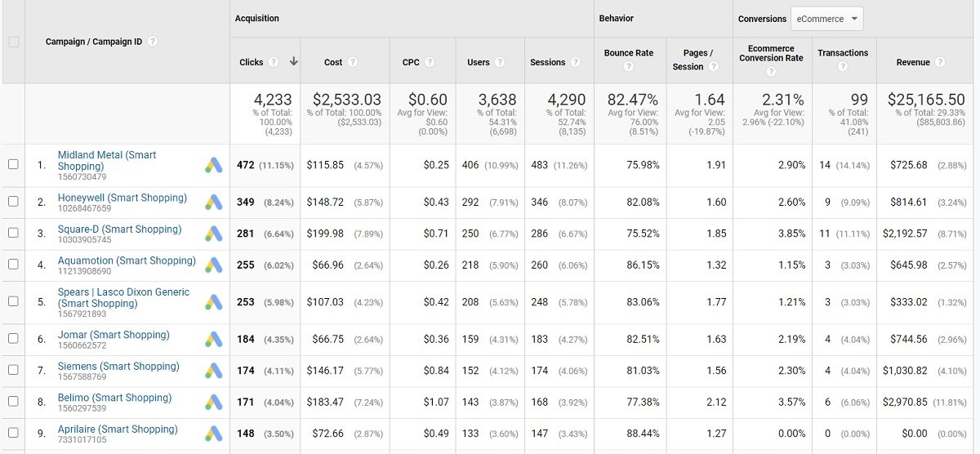Viewport: 980px width, 454px height.
Task: Select the checkbox for Square-D campaign
Action: pos(13,233)
